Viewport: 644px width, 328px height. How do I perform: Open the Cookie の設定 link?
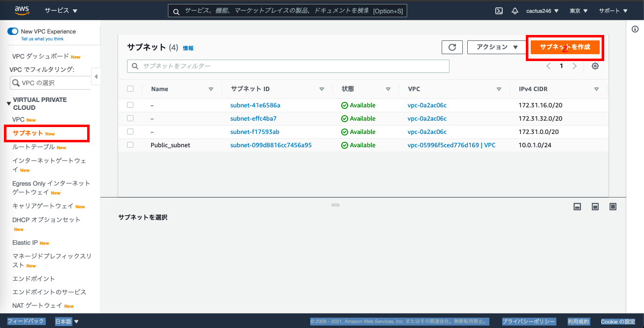pos(618,322)
